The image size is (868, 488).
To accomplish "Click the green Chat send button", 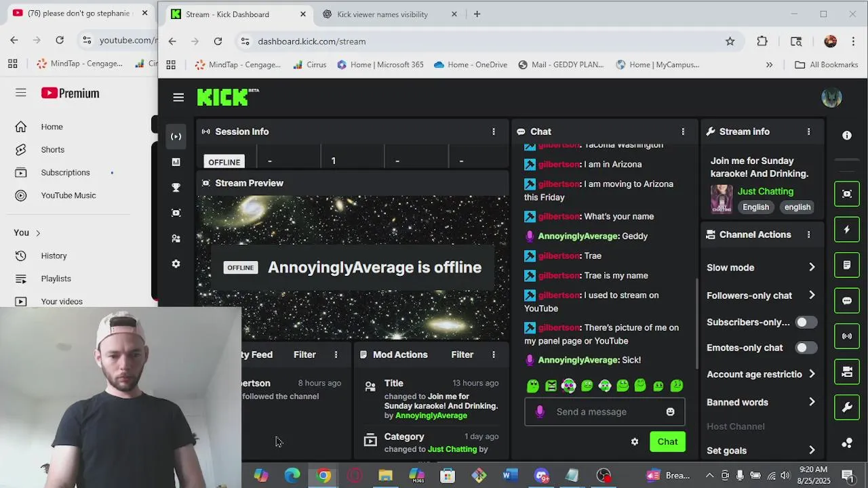I will click(x=667, y=442).
